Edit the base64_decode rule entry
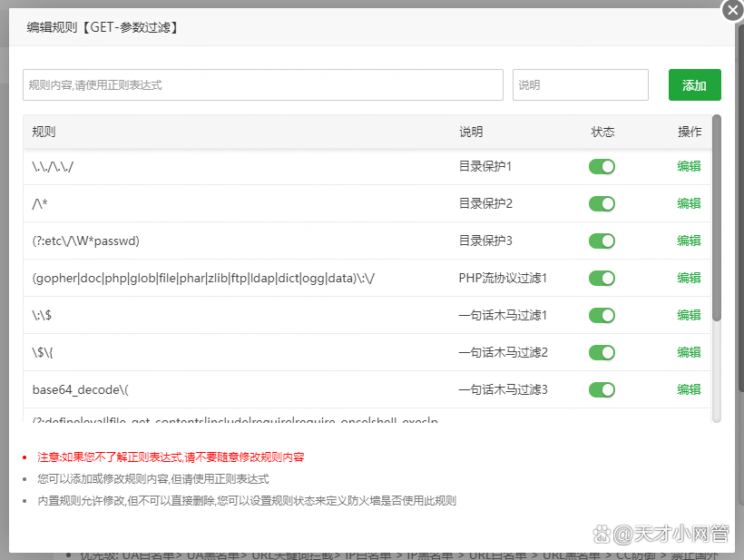This screenshot has width=744, height=560. click(x=689, y=389)
